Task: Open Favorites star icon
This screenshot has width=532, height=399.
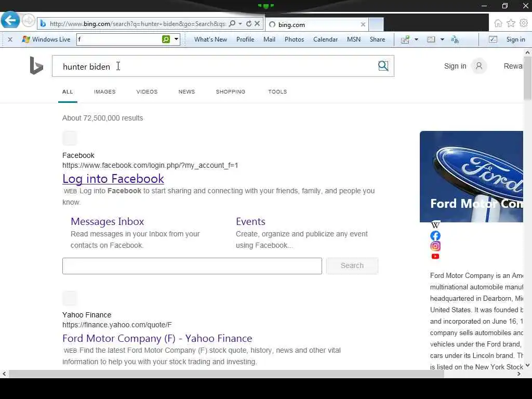Action: click(x=511, y=23)
